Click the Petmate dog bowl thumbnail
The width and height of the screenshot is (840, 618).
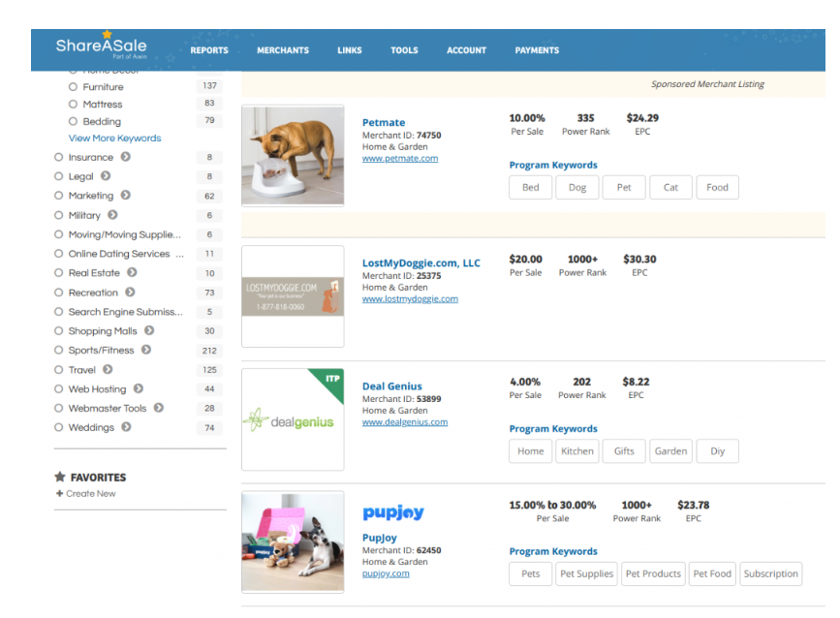pyautogui.click(x=293, y=156)
